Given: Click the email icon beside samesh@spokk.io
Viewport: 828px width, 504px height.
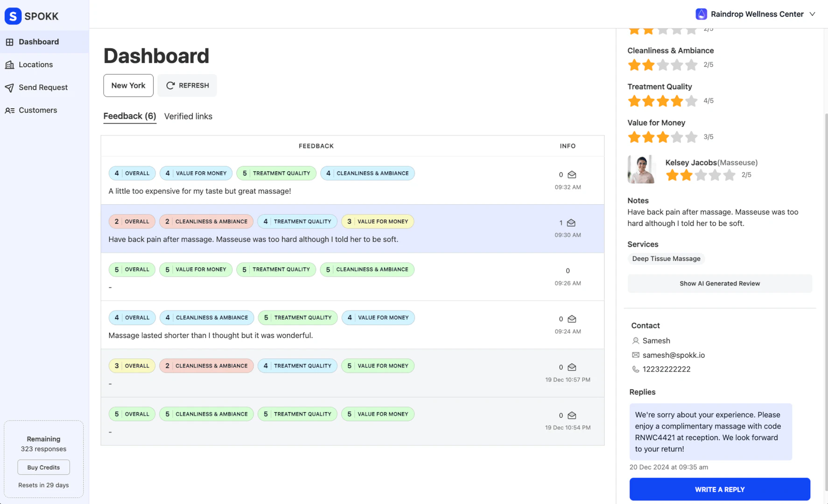Looking at the screenshot, I should (635, 355).
